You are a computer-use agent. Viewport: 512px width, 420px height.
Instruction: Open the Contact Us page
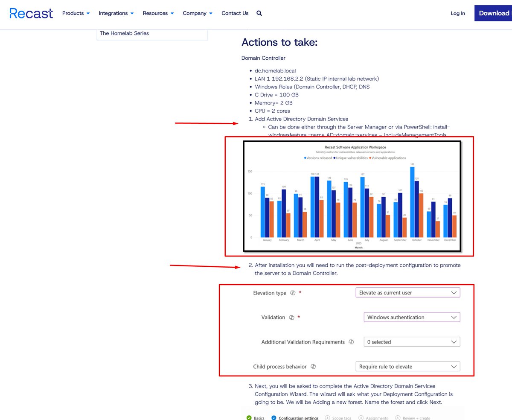coord(235,13)
